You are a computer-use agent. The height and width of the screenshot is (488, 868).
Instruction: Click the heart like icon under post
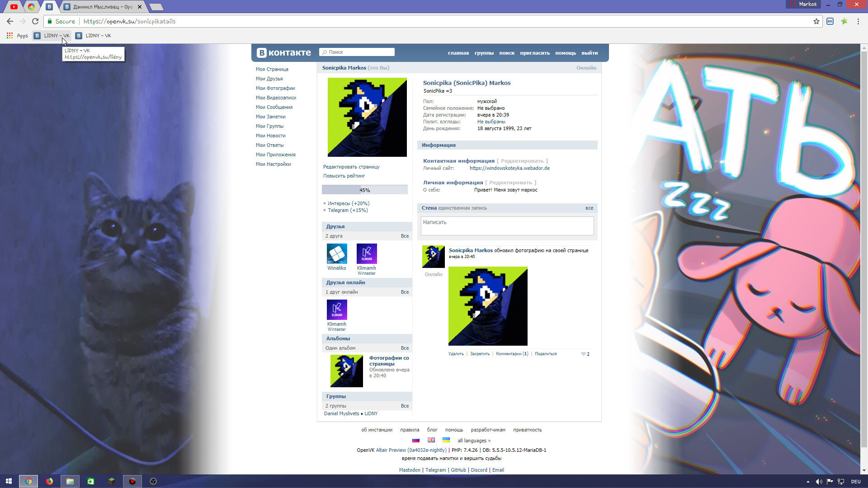[583, 354]
